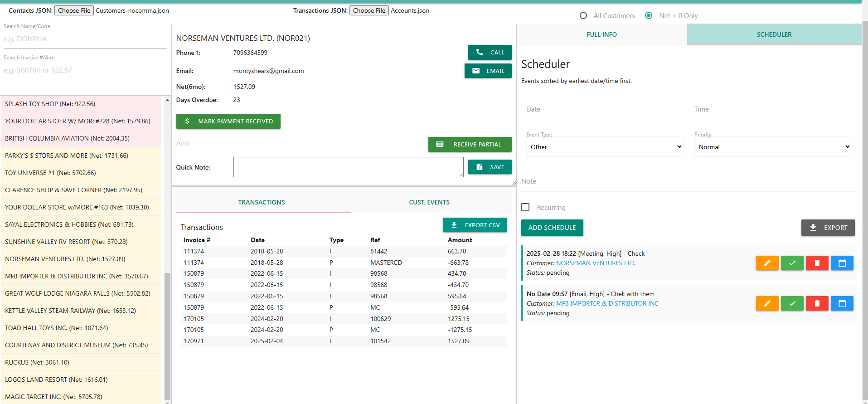Open the CUST. EVENTS tab
This screenshot has width=868, height=404.
tap(429, 202)
